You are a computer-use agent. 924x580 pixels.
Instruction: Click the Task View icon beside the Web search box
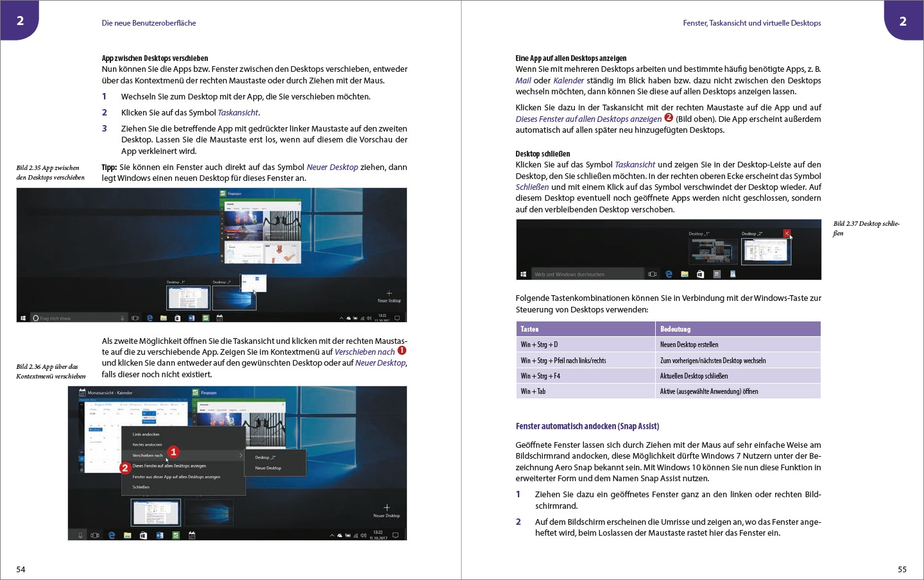point(653,274)
